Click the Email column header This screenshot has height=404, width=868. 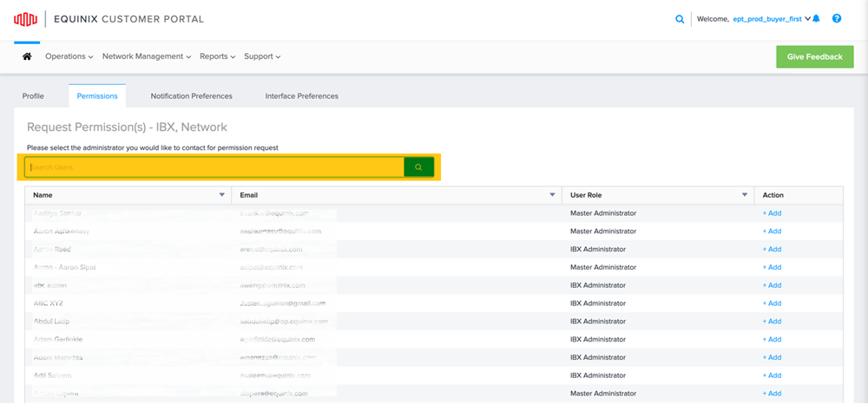click(248, 195)
